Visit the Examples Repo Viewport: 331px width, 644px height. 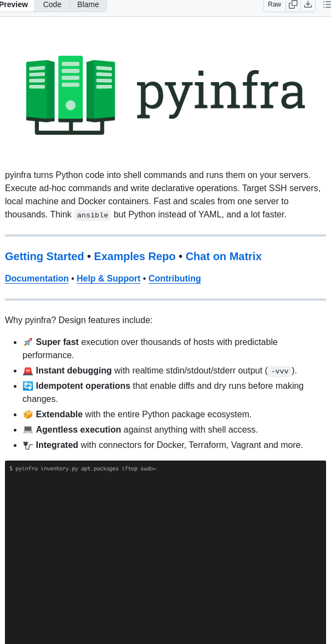[x=134, y=256]
